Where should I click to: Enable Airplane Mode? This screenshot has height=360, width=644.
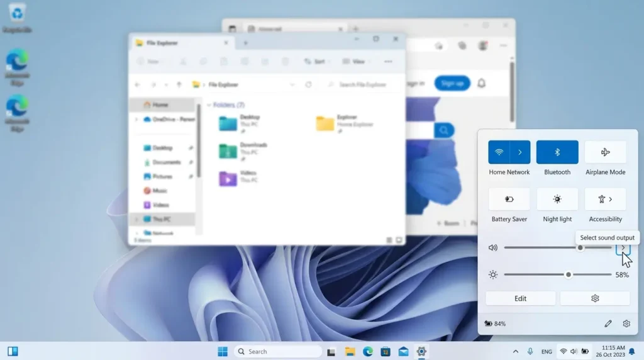606,152
